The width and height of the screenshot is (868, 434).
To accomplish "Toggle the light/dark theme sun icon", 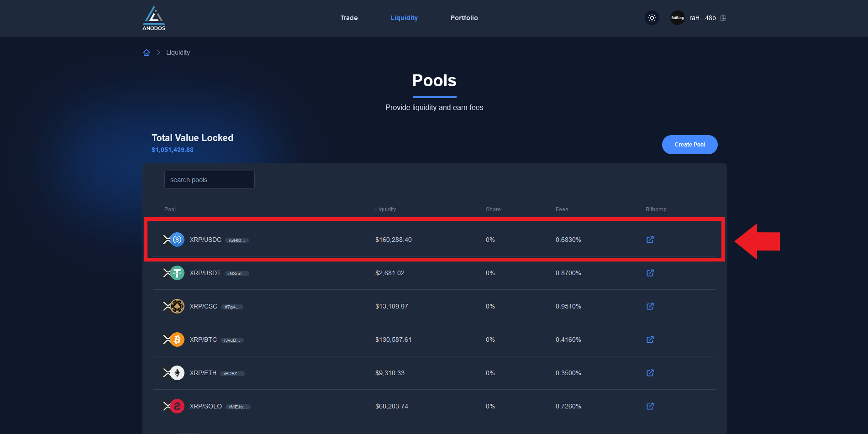I will click(x=652, y=18).
